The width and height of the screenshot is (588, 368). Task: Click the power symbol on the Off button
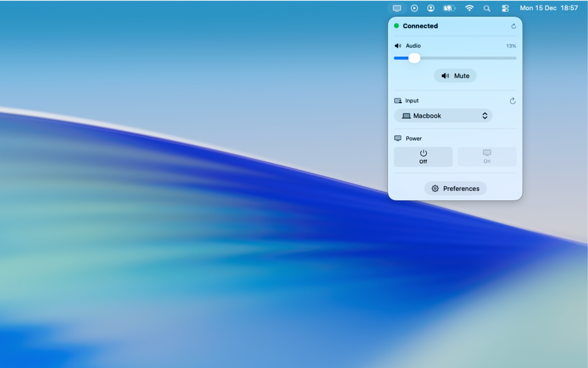(x=423, y=153)
